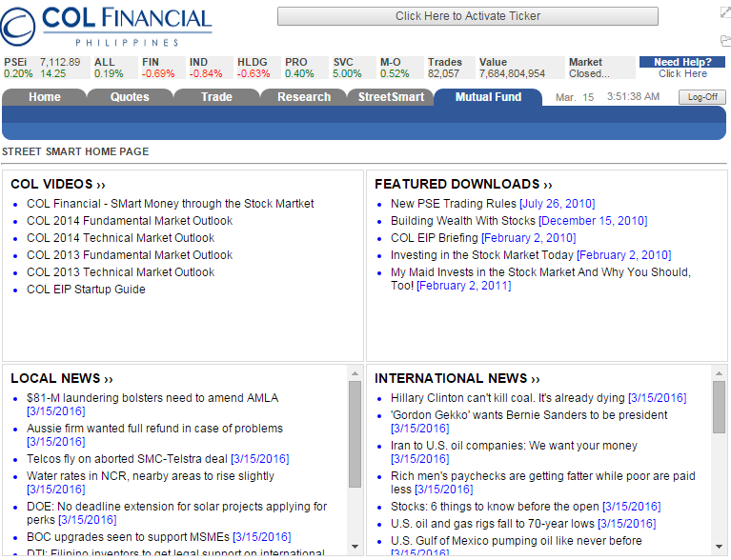Image resolution: width=731 pixels, height=560 pixels.
Task: Open the INTERNATIONAL NEWS heading link
Action: [x=457, y=378]
